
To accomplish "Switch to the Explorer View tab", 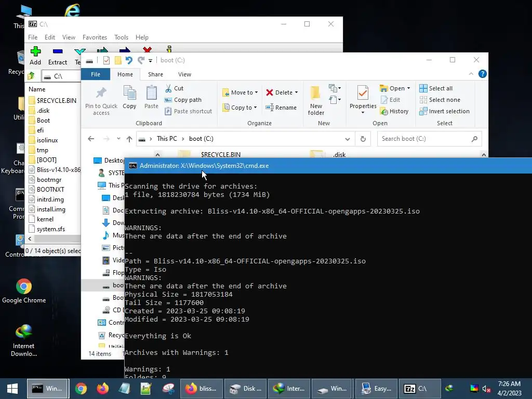I will click(x=184, y=74).
